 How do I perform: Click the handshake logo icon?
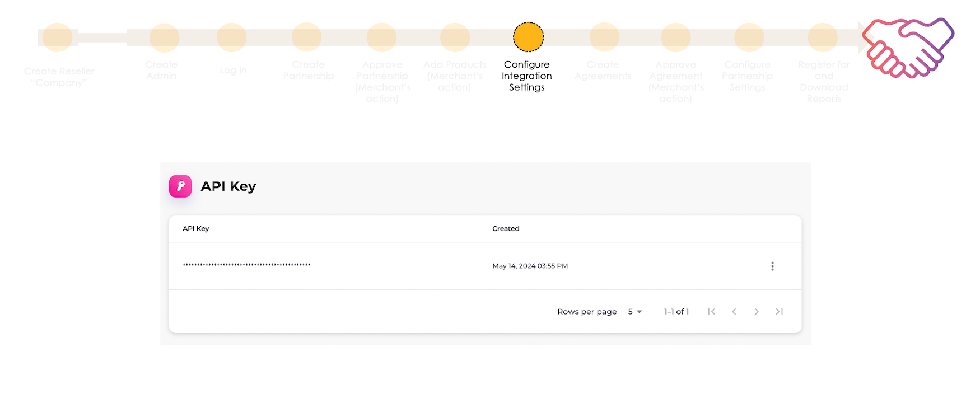(908, 48)
